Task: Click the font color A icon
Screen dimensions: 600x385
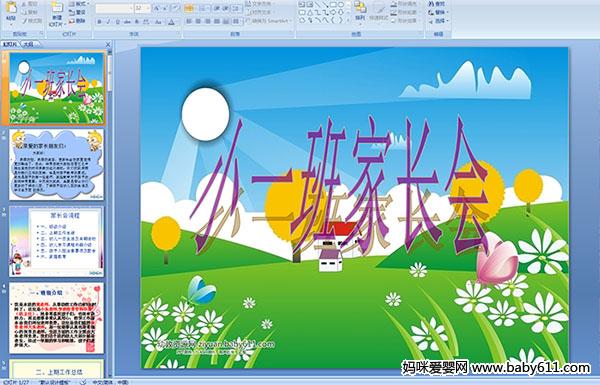Action: pyautogui.click(x=171, y=22)
